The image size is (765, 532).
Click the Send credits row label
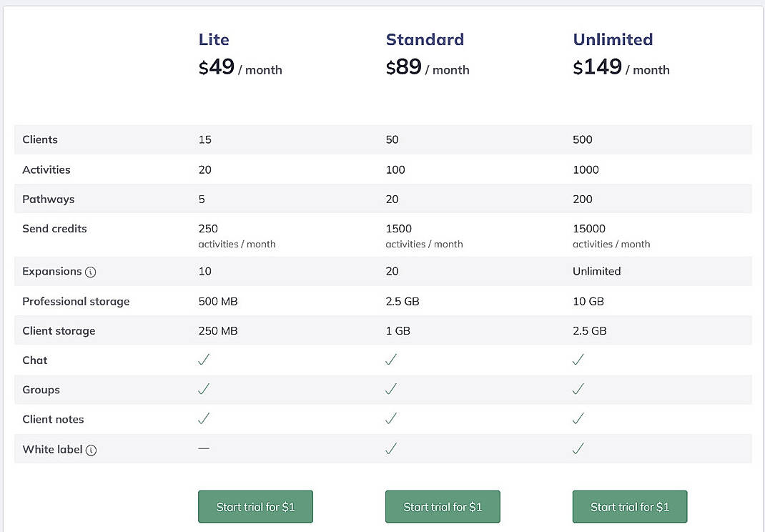click(54, 229)
